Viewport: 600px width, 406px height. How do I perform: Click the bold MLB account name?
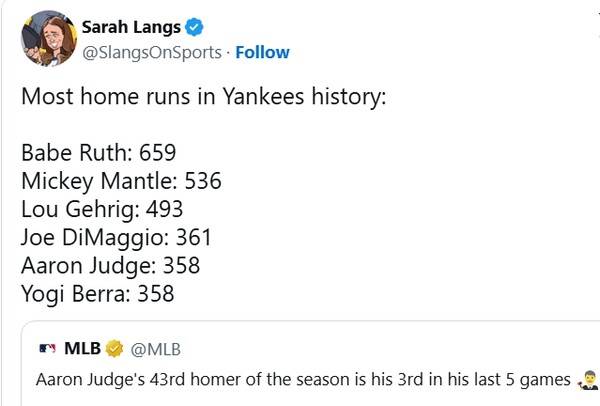(x=82, y=349)
